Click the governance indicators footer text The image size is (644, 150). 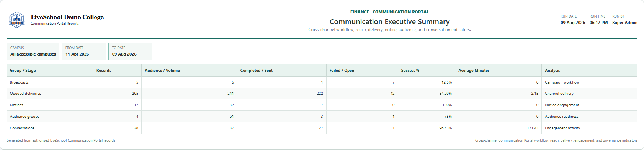556,140
